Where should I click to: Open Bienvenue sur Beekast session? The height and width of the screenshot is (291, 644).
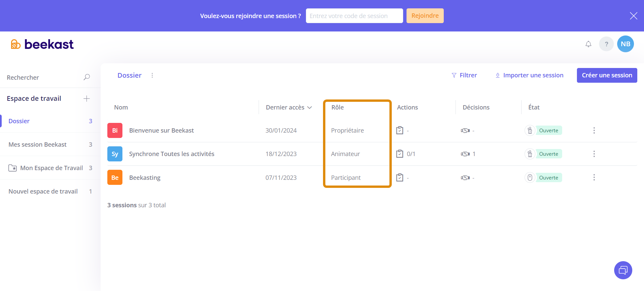pos(161,131)
